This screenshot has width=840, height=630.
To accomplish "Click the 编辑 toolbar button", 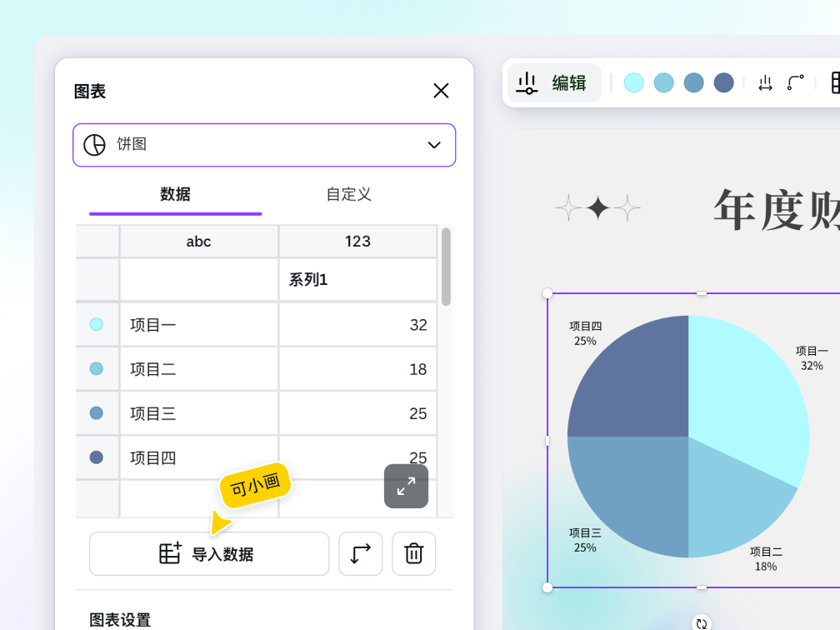I will pos(553,83).
